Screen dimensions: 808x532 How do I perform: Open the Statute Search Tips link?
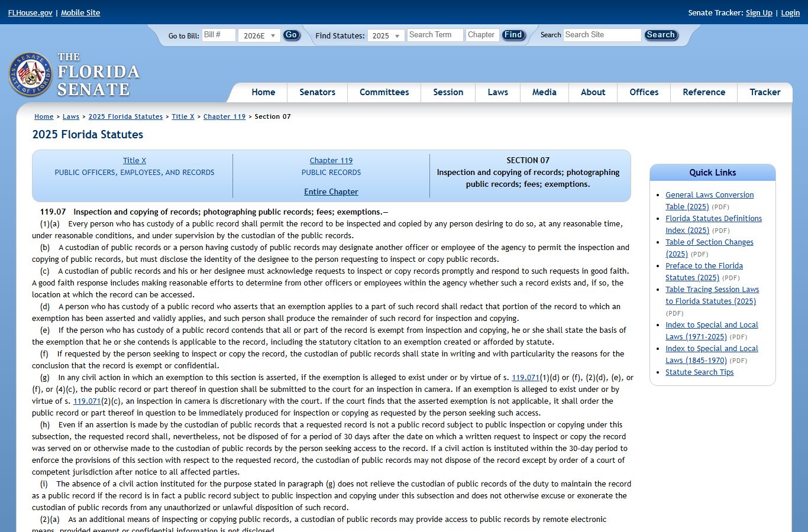(x=699, y=372)
